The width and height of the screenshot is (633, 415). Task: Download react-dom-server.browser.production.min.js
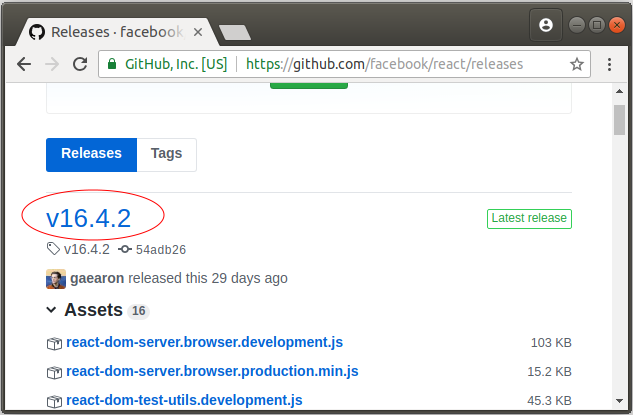212,371
